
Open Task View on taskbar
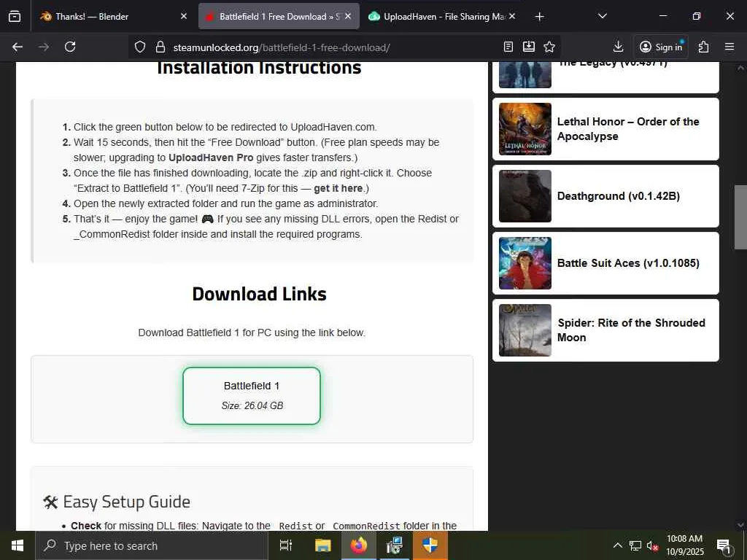(286, 545)
